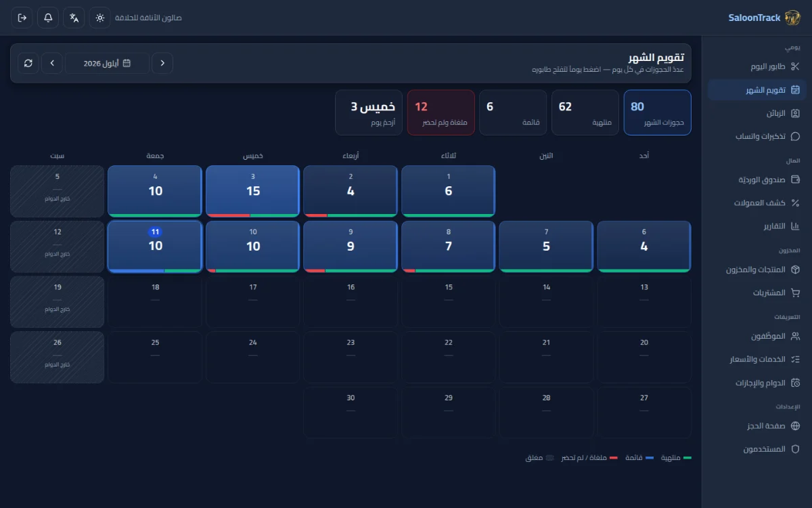Screen dimensions: 812x508
Task: Switch language with the translate icon
Action: click(x=74, y=18)
